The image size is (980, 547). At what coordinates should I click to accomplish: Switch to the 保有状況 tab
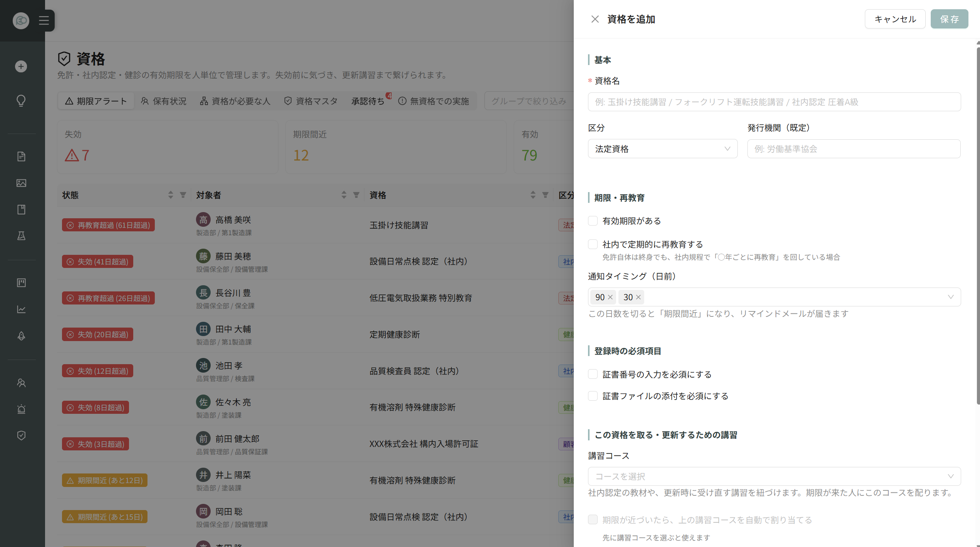click(164, 101)
